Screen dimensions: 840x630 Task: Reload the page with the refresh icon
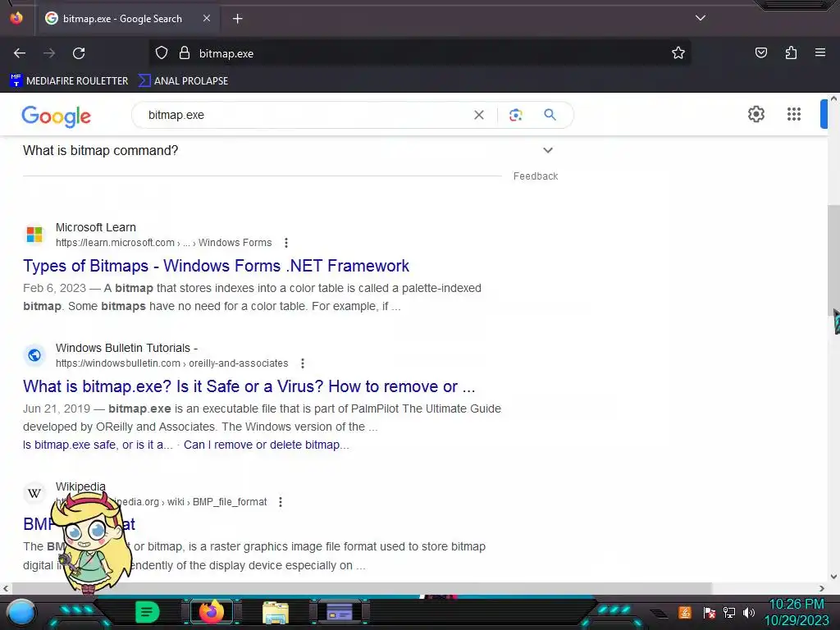point(79,53)
